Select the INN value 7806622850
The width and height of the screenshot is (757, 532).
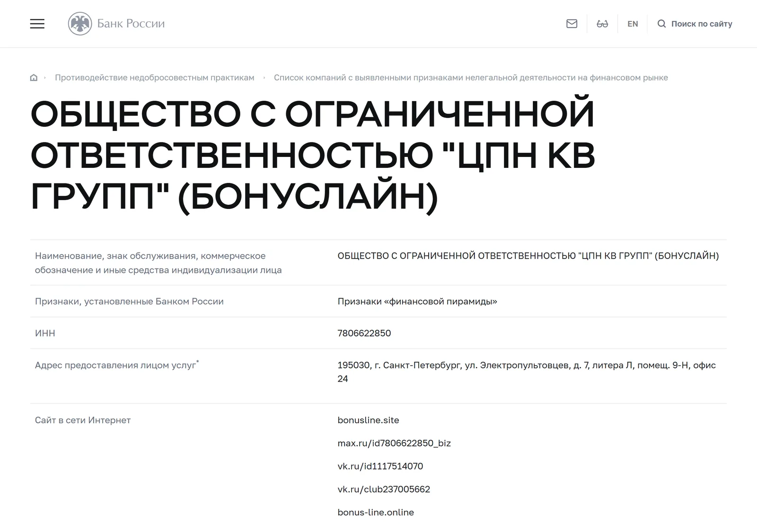click(364, 333)
